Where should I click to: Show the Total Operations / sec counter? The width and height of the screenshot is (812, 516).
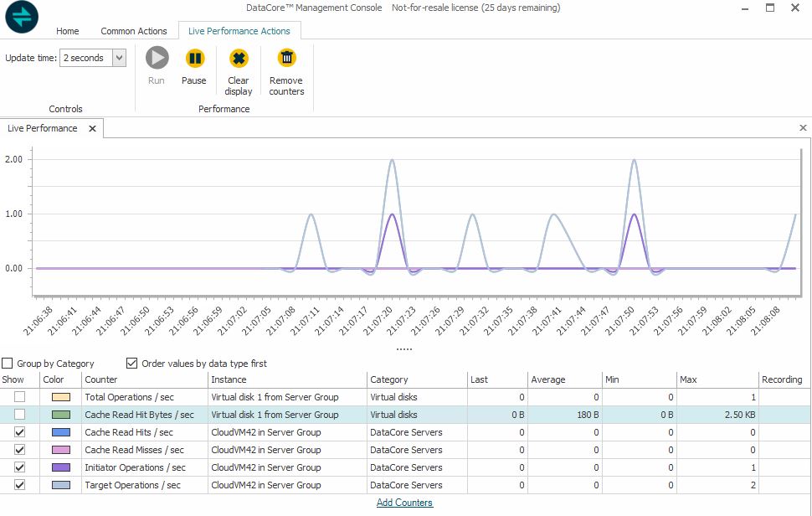(19, 397)
